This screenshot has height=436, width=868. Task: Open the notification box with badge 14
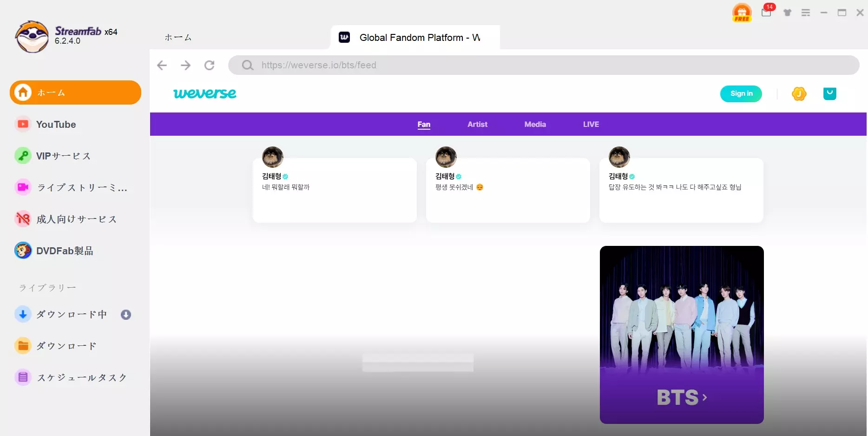click(767, 12)
